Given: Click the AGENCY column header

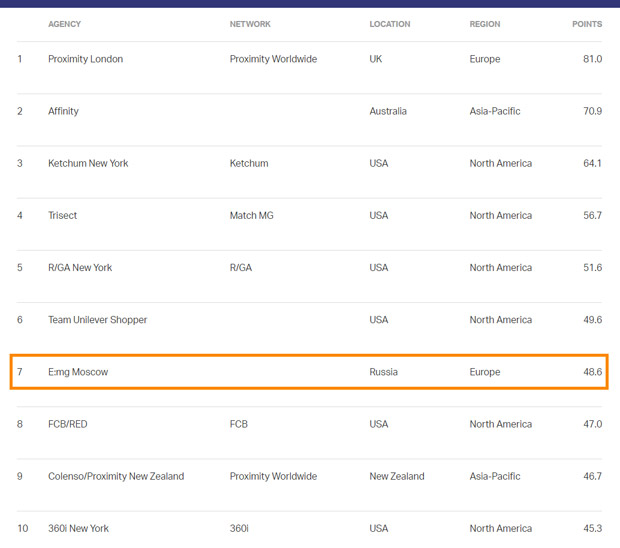Looking at the screenshot, I should click(65, 24).
